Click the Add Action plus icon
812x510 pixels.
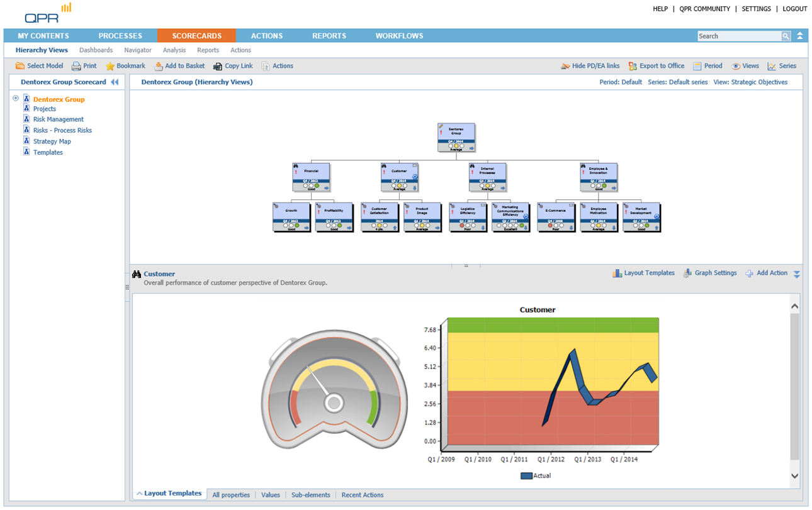(749, 274)
